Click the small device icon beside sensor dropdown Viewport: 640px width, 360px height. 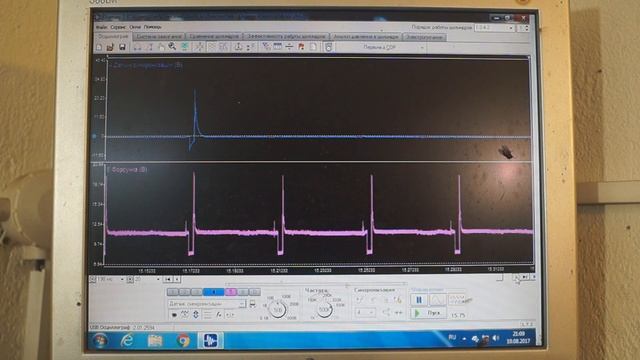pyautogui.click(x=253, y=304)
